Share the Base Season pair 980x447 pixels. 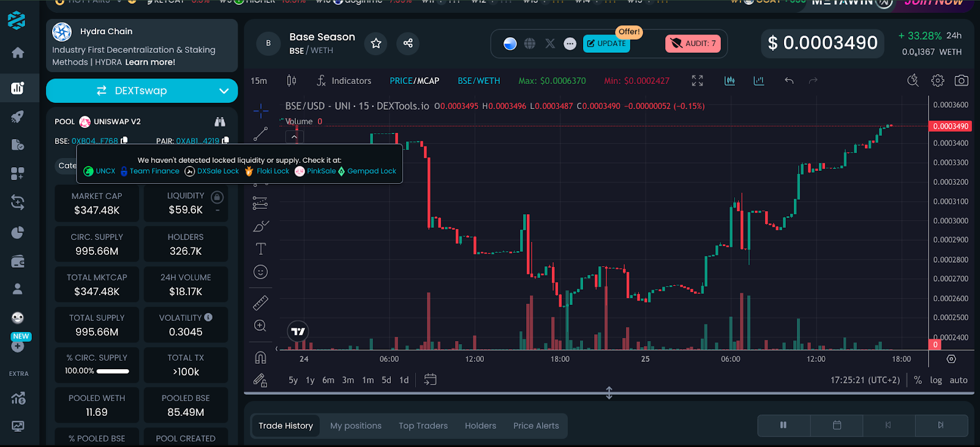[408, 43]
